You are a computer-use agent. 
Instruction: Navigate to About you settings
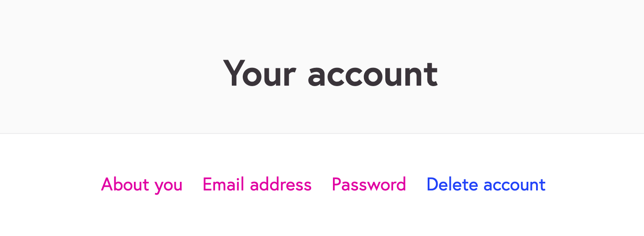(142, 185)
